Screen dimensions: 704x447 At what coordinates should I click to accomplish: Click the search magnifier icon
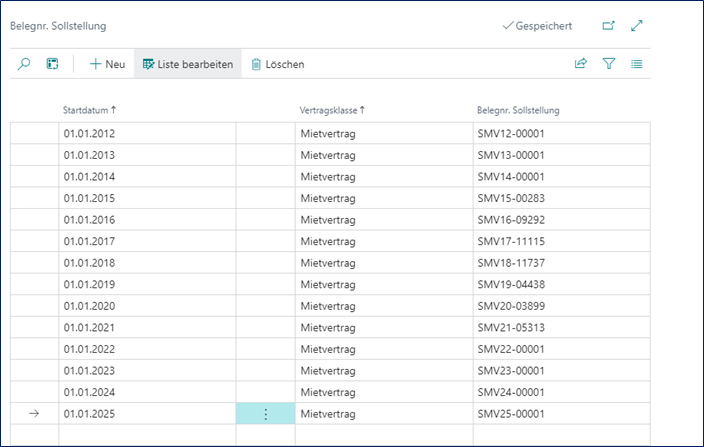point(25,64)
